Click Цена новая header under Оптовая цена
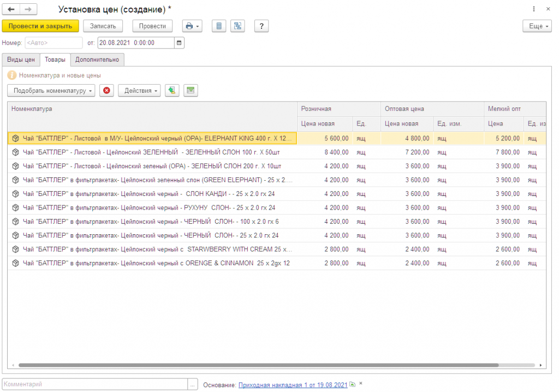The image size is (559, 392). pos(407,124)
